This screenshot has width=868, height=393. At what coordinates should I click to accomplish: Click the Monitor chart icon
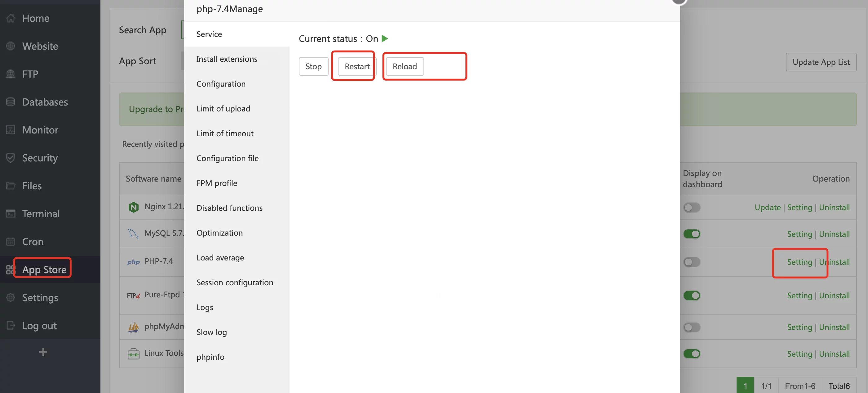tap(11, 130)
